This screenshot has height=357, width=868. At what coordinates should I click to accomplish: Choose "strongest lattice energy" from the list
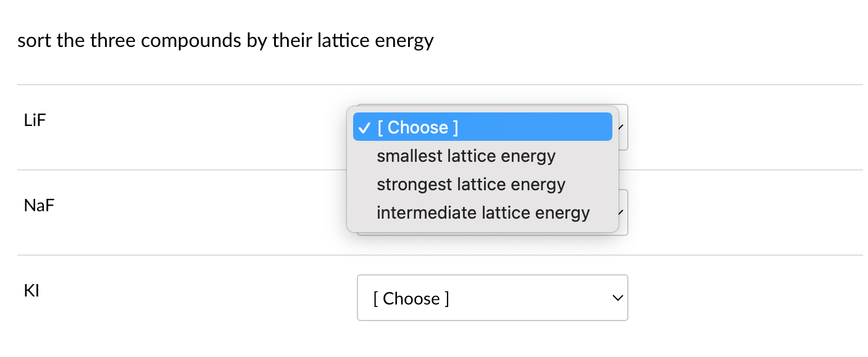point(470,185)
